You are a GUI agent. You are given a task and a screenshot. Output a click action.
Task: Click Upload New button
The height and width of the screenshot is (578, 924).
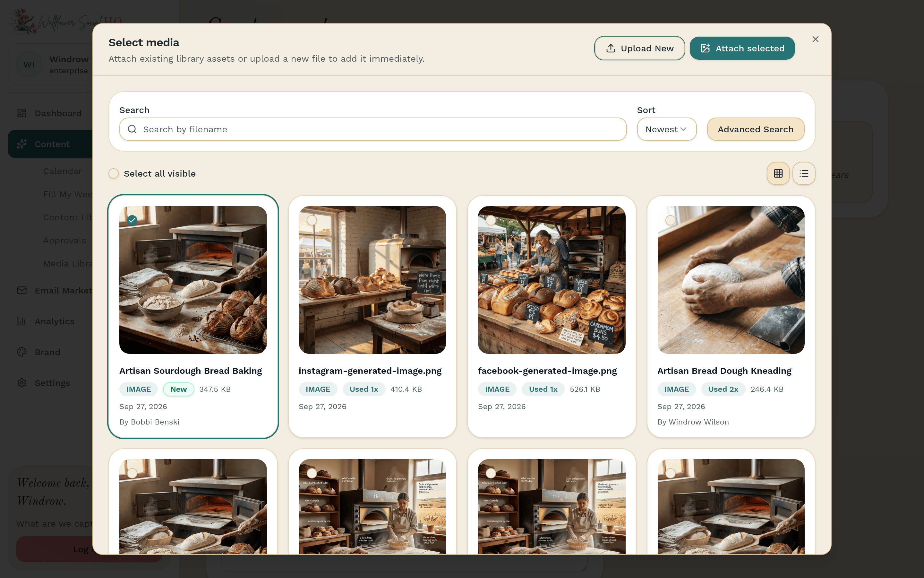639,48
